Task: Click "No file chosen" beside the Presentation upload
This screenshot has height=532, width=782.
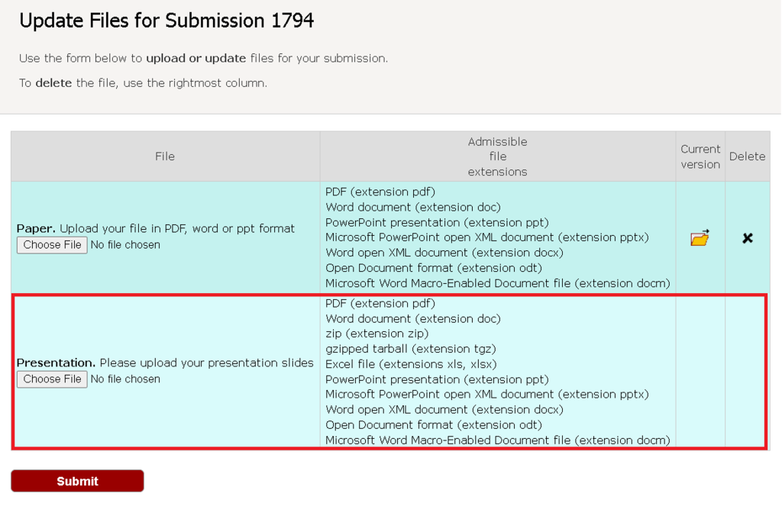Action: [125, 379]
